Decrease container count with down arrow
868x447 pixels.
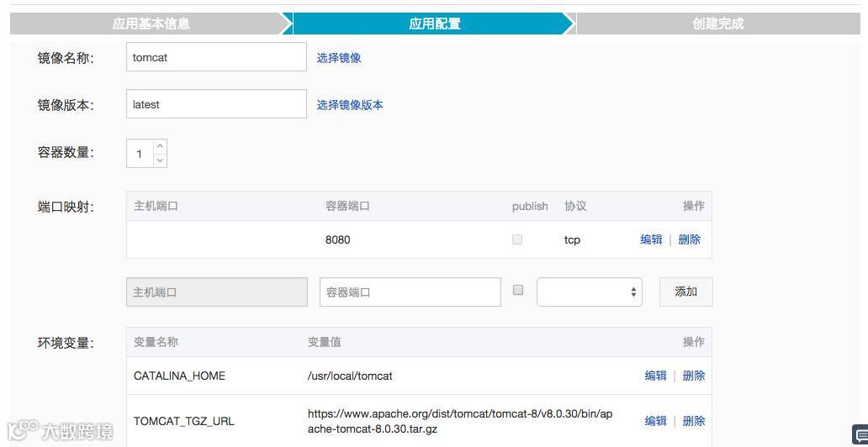point(160,160)
